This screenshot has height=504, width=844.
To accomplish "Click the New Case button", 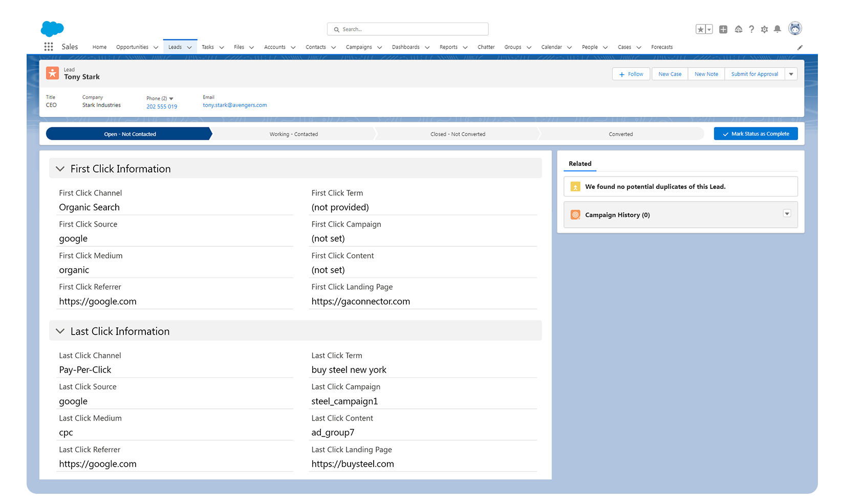I will coord(670,74).
